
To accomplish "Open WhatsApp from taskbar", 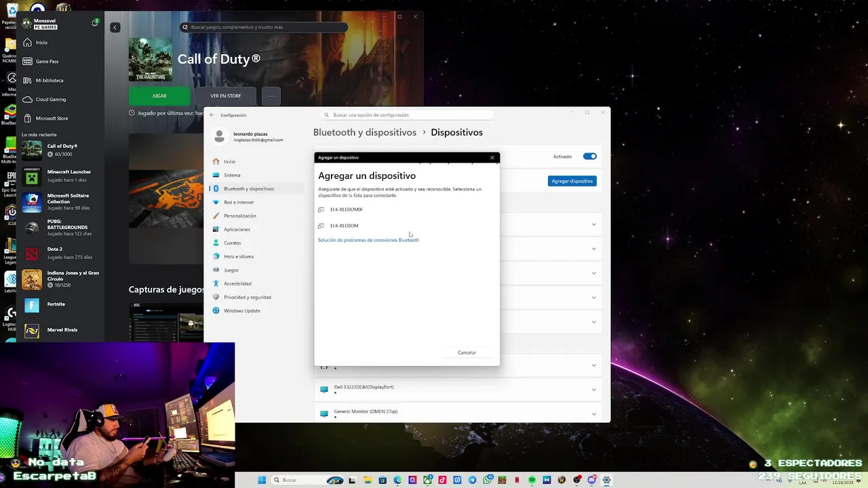I will pos(488,480).
